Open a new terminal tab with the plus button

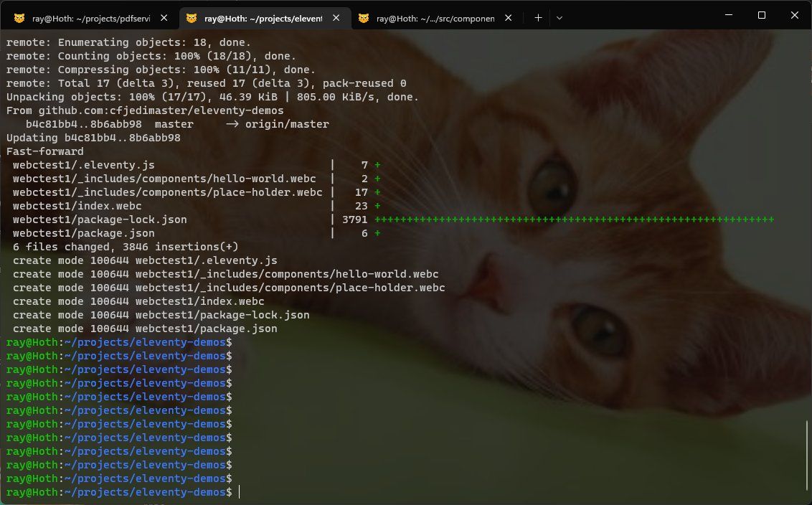[539, 18]
